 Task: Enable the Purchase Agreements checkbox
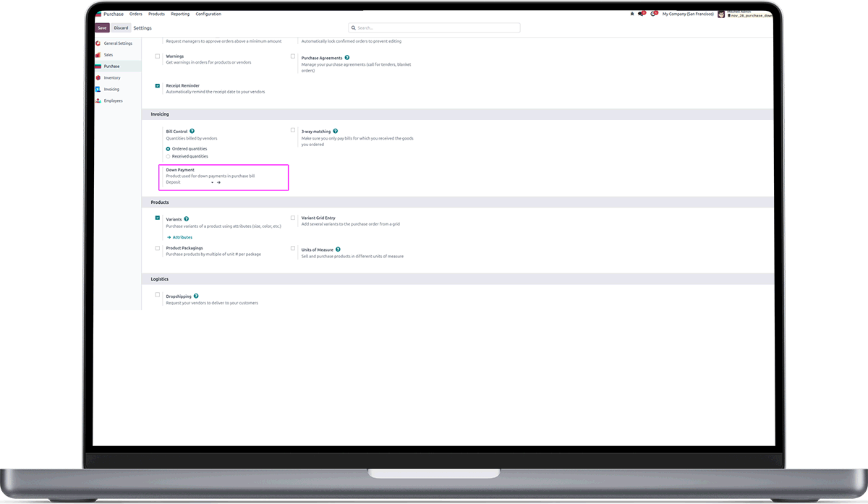click(x=293, y=56)
